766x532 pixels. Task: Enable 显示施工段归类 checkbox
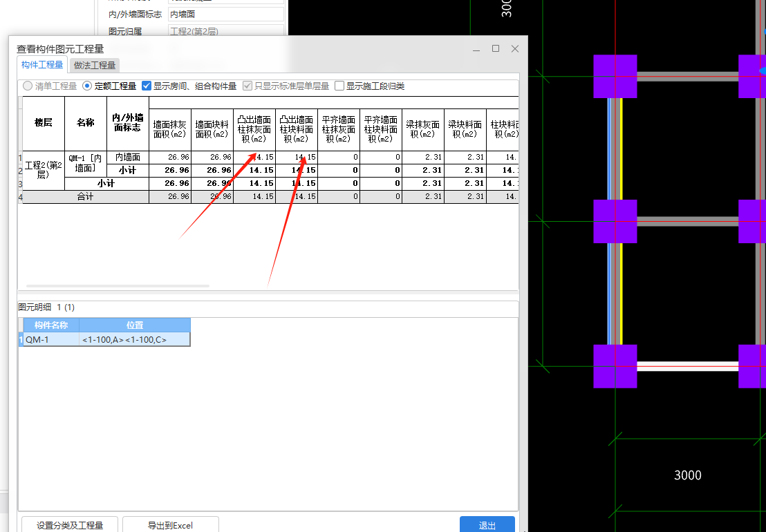point(339,86)
